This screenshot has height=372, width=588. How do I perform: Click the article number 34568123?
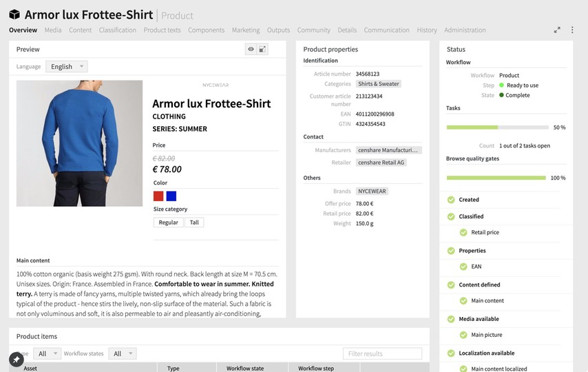[368, 74]
